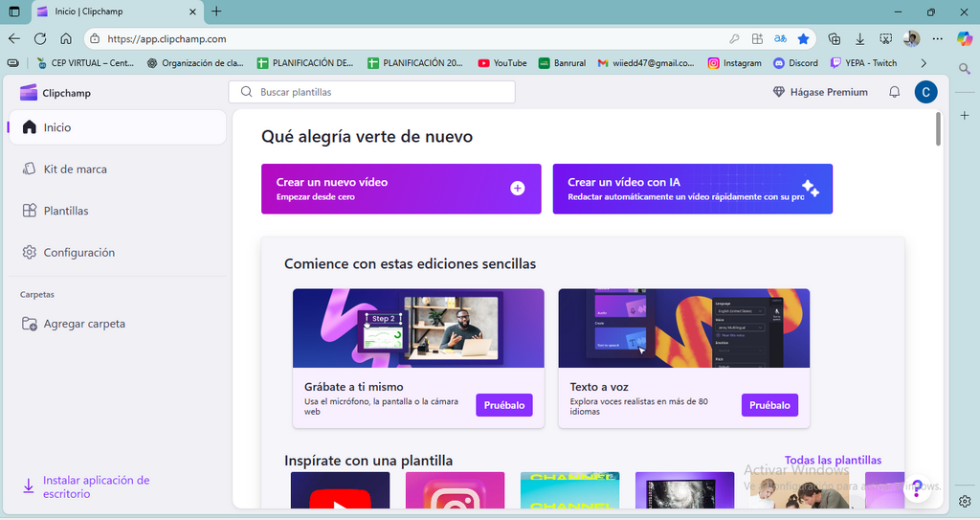Go to Inicio in the sidebar
980x520 pixels.
(118, 127)
